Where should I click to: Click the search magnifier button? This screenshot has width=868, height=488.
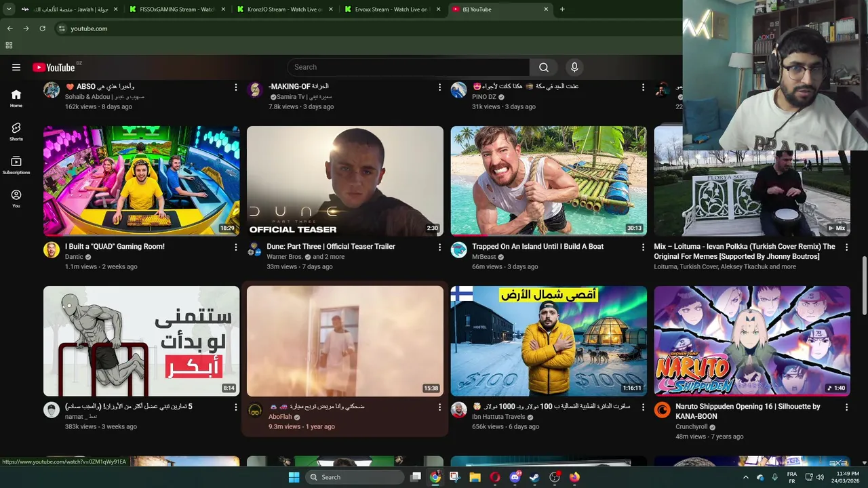pyautogui.click(x=544, y=67)
